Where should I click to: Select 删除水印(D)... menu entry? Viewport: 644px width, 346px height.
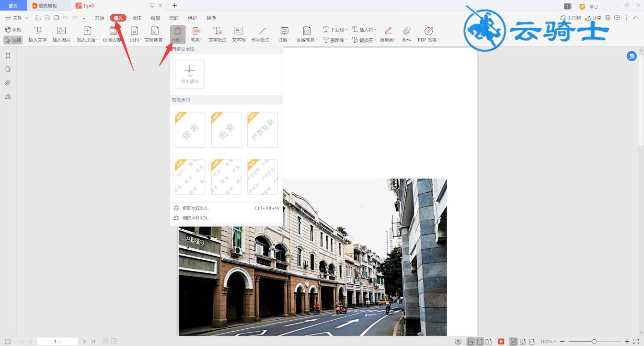point(226,218)
